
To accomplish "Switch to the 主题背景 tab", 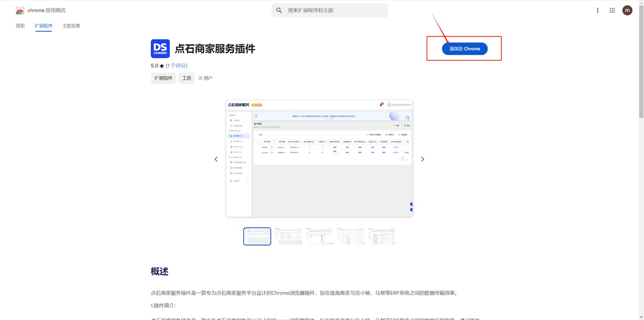I will [x=71, y=26].
